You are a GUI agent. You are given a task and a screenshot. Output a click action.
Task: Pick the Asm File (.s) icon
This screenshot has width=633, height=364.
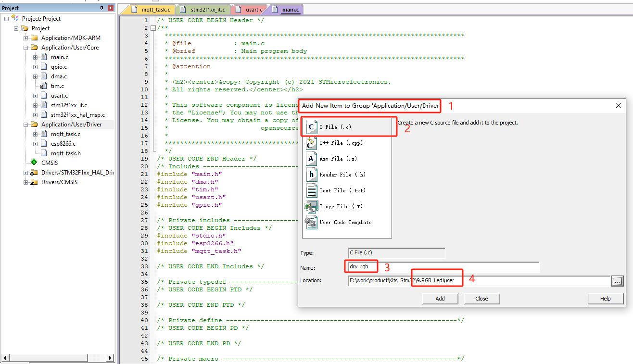click(x=311, y=159)
